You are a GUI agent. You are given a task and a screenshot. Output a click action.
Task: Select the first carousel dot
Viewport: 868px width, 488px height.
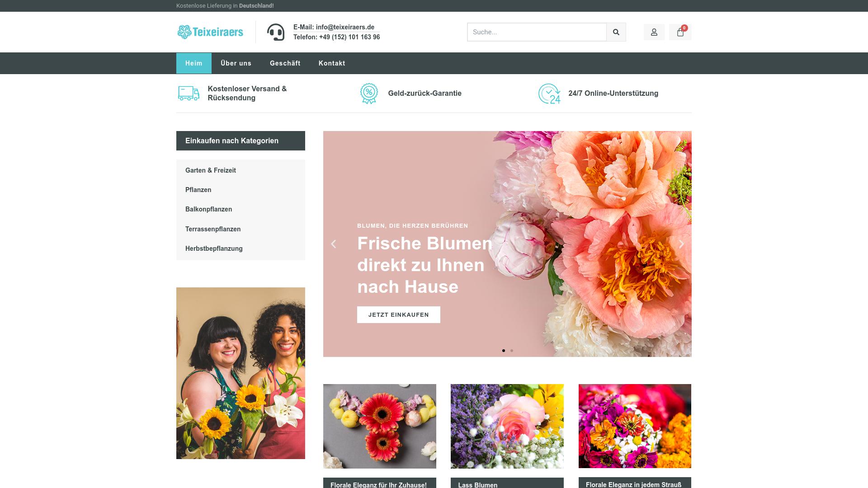point(504,351)
